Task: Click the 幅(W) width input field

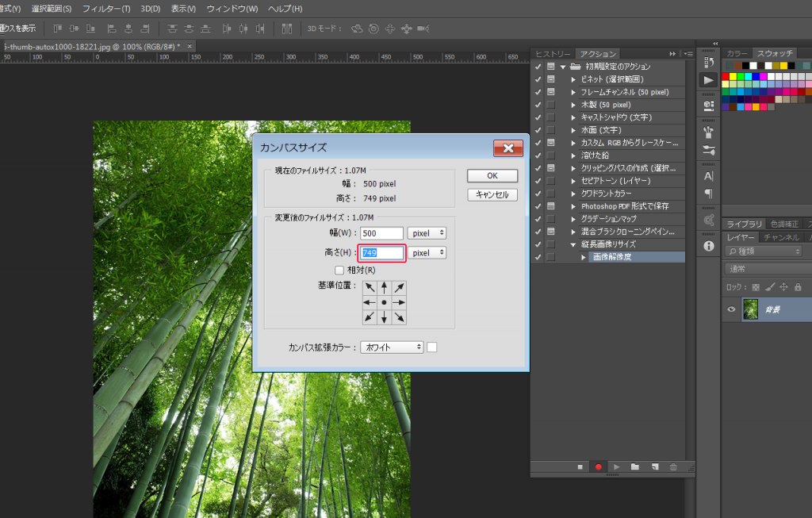Action: [x=381, y=233]
